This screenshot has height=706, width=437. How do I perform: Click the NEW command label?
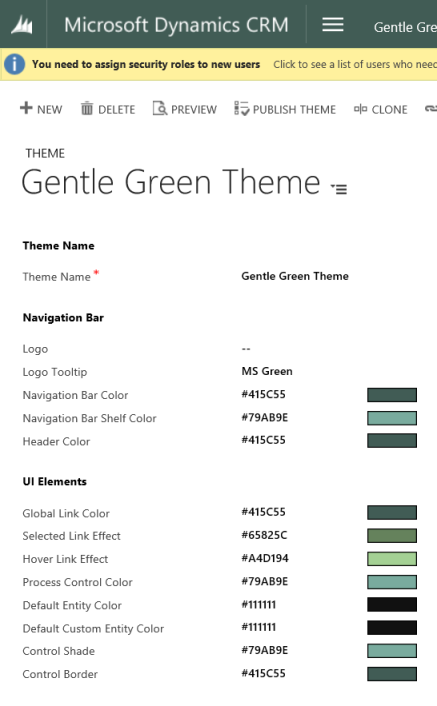(50, 109)
